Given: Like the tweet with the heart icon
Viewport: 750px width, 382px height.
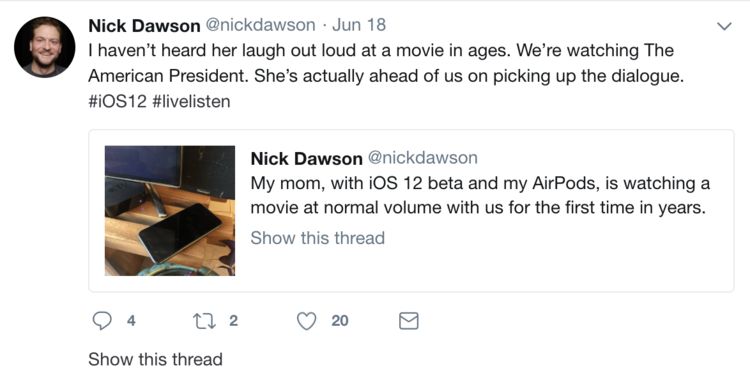Looking at the screenshot, I should click(x=307, y=321).
